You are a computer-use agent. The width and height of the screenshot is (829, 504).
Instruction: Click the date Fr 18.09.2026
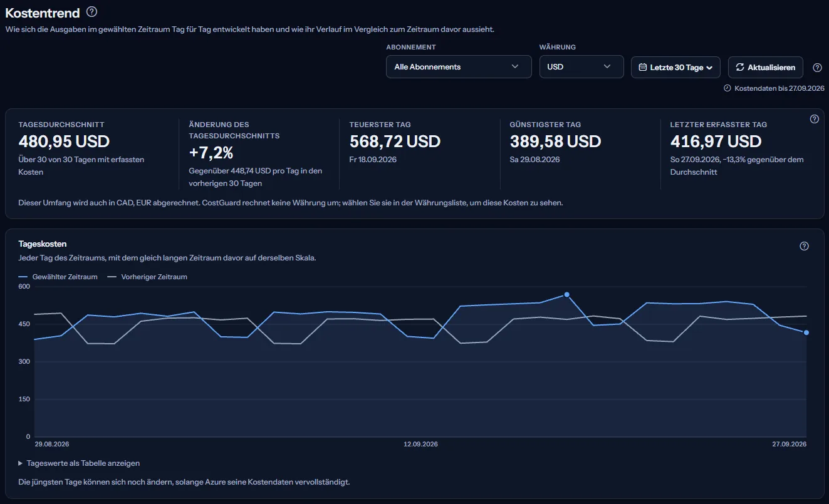pyautogui.click(x=373, y=160)
